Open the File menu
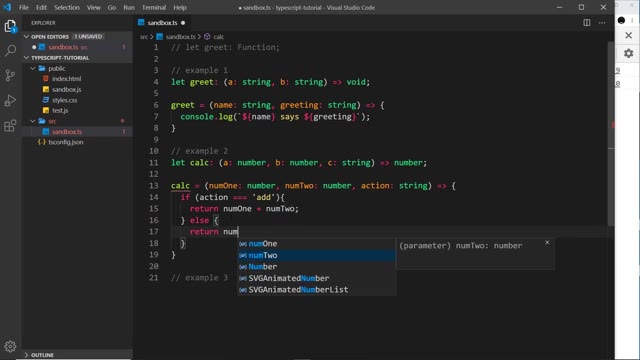Viewport: 640px width, 360px height. 24,7
